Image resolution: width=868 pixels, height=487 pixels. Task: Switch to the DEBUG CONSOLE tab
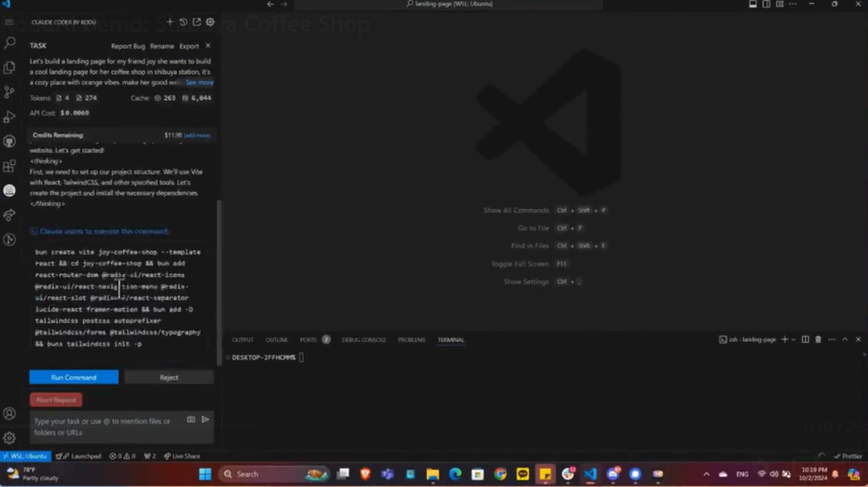tap(364, 339)
